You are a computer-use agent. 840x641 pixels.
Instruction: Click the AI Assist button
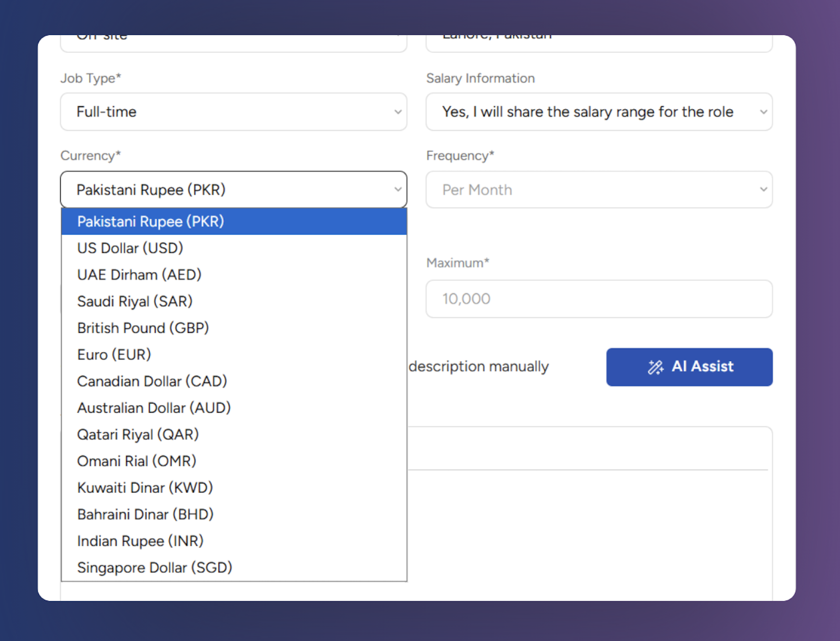(689, 367)
